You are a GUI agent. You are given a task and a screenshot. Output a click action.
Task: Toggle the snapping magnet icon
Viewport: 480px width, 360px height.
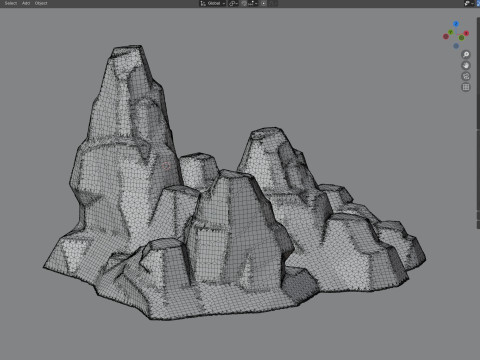coord(244,3)
